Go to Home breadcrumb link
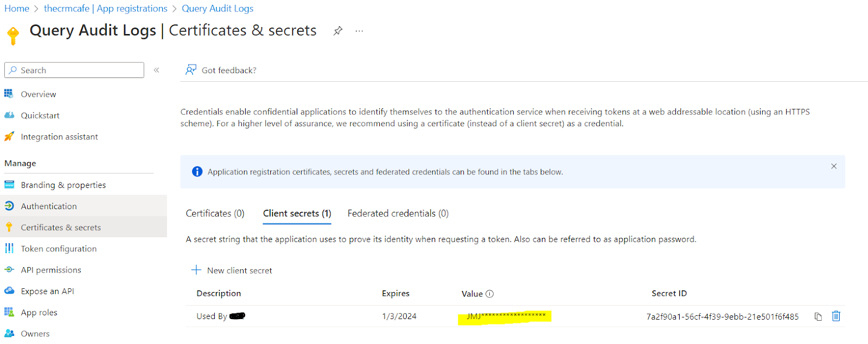The height and width of the screenshot is (344, 868). (17, 9)
